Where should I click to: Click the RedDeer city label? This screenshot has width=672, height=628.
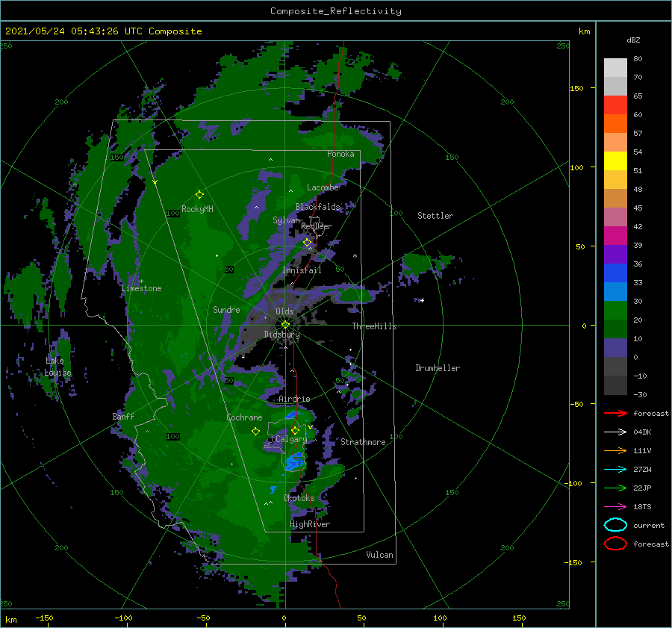coord(317,226)
